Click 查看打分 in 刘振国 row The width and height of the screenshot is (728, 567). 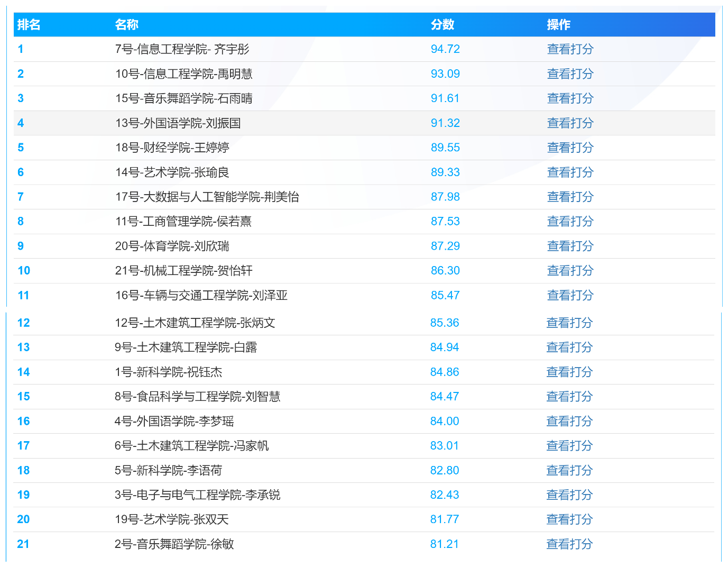coord(570,123)
